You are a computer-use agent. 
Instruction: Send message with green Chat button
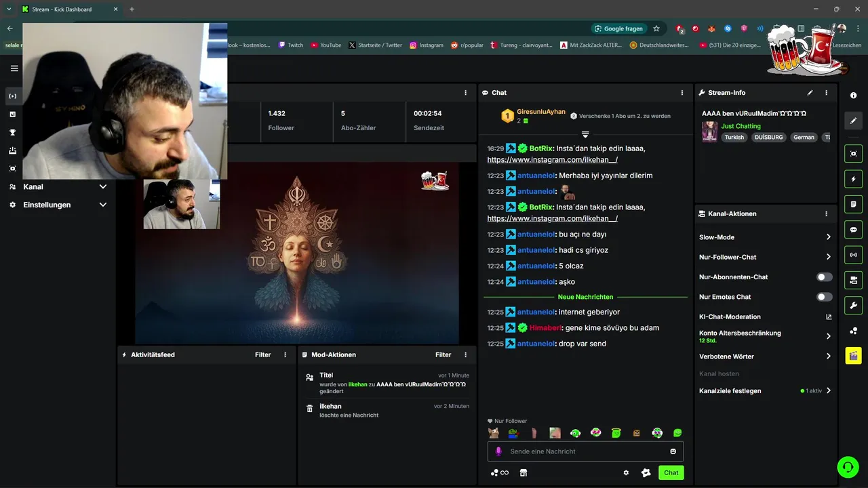[x=671, y=472]
